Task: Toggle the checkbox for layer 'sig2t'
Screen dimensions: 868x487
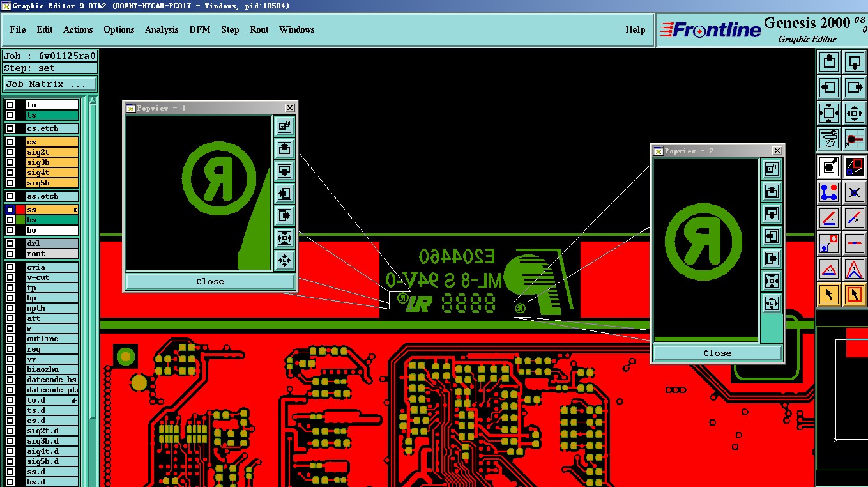Action: click(10, 152)
